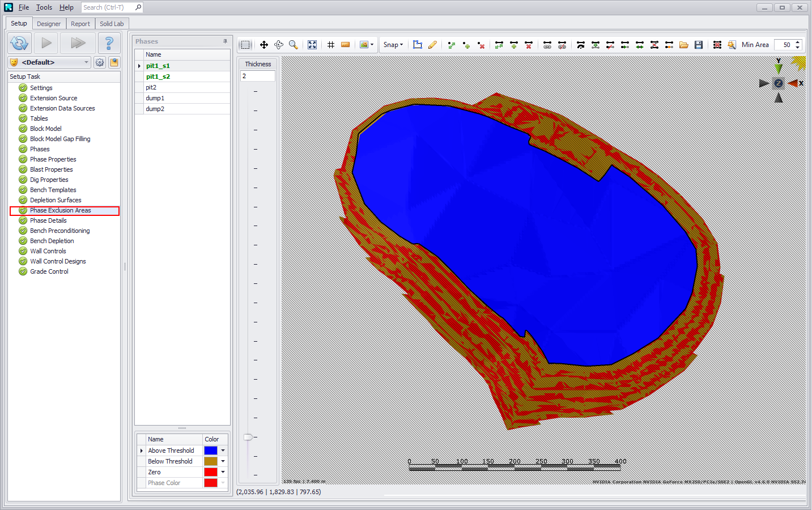Select phase pit2 in Phases list
This screenshot has width=812, height=510.
(x=151, y=87)
